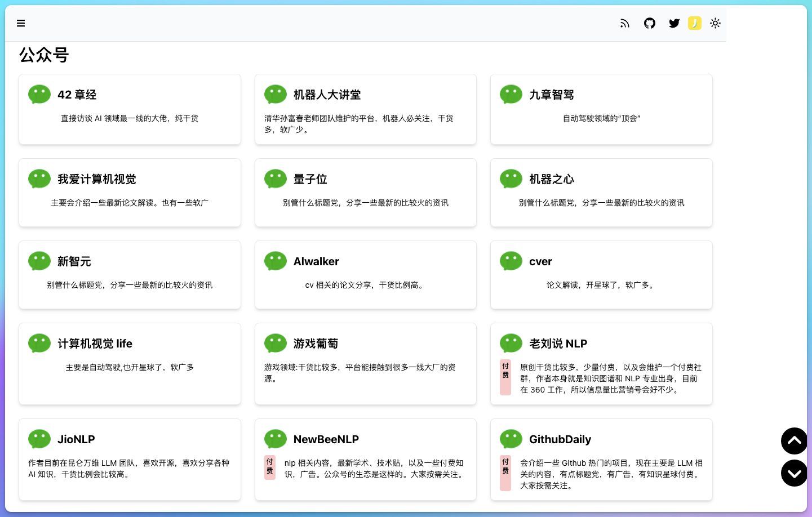812x517 pixels.
Task: Click WeChat icon on 游戏葡萄 card
Action: point(276,344)
